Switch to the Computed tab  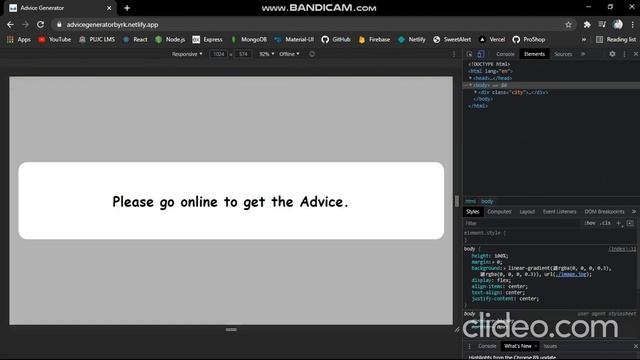click(x=499, y=211)
